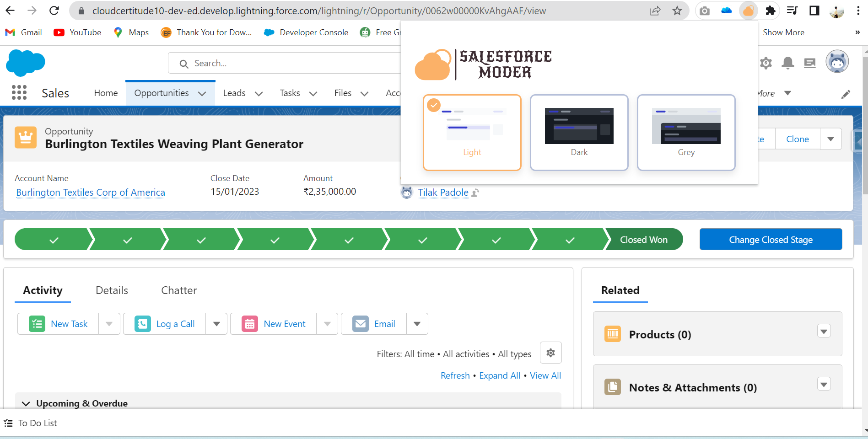This screenshot has height=439, width=868.
Task: Open the Burlington Textiles Corp of America account
Action: (90, 192)
